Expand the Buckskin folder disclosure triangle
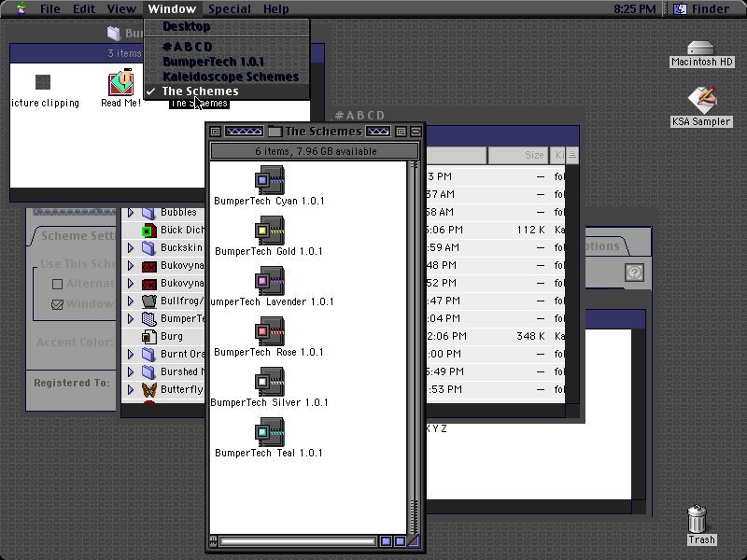 click(131, 247)
